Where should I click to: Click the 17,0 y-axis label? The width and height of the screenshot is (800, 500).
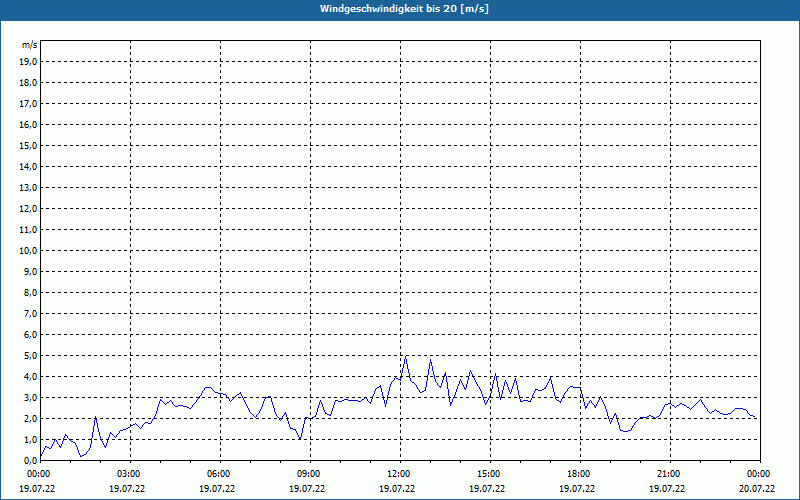[x=28, y=104]
